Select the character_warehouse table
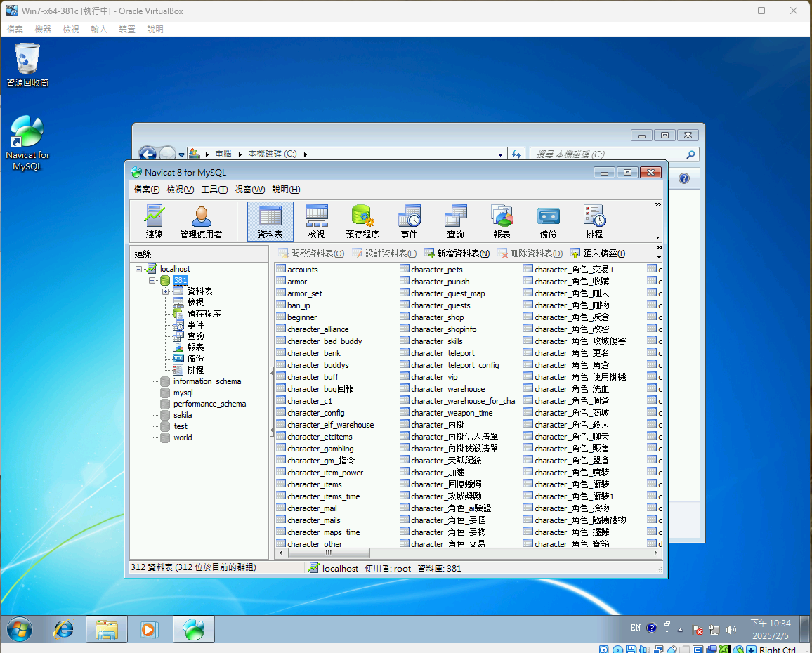 coord(443,389)
